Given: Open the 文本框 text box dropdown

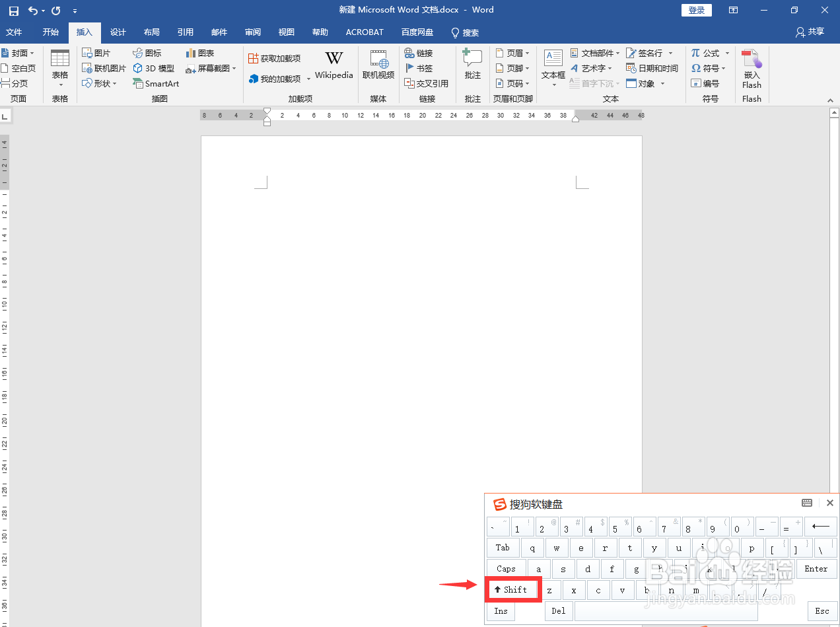Looking at the screenshot, I should coord(553,69).
